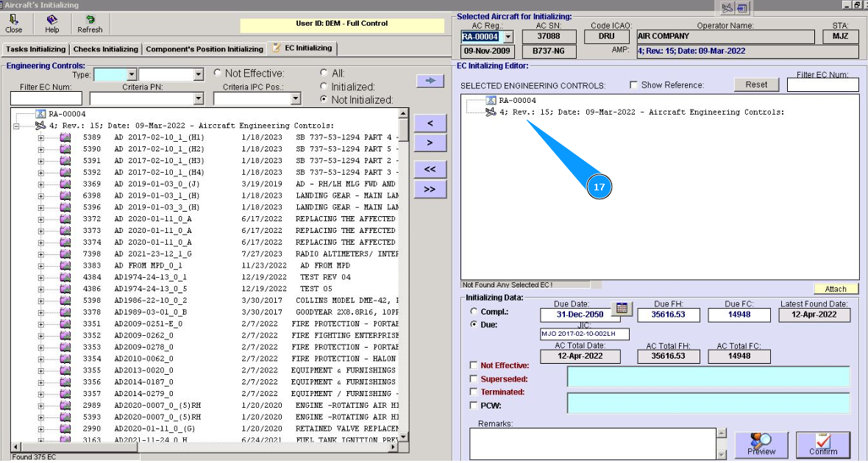Open the Due Date calendar picker icon

[x=622, y=309]
